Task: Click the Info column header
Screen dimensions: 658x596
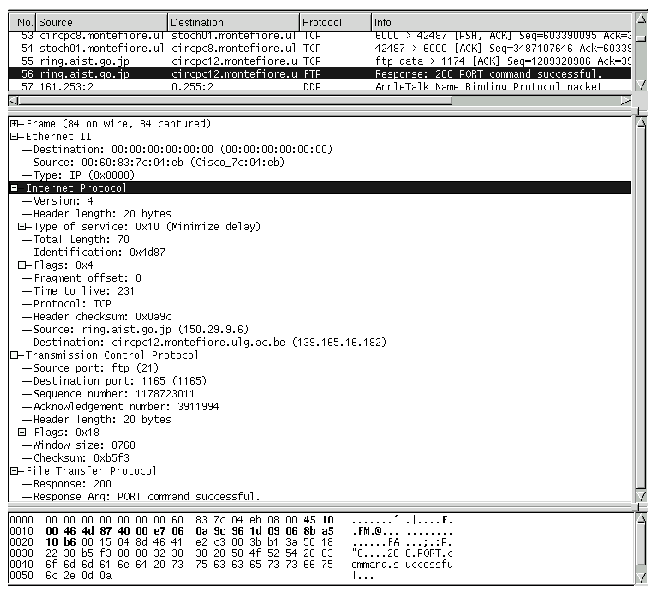Action: coord(500,21)
